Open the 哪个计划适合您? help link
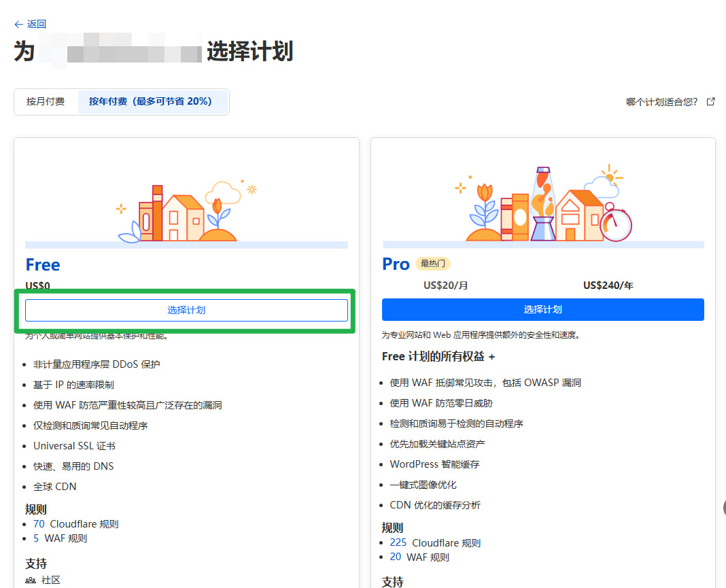 tap(670, 102)
